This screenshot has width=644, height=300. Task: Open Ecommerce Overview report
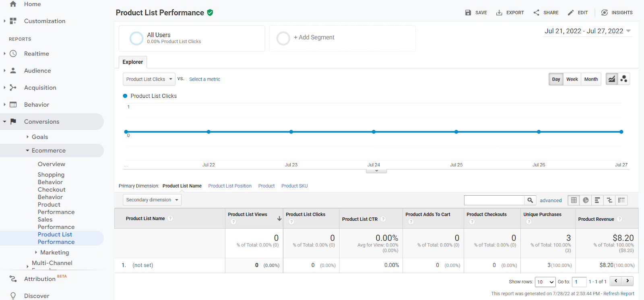(x=52, y=164)
